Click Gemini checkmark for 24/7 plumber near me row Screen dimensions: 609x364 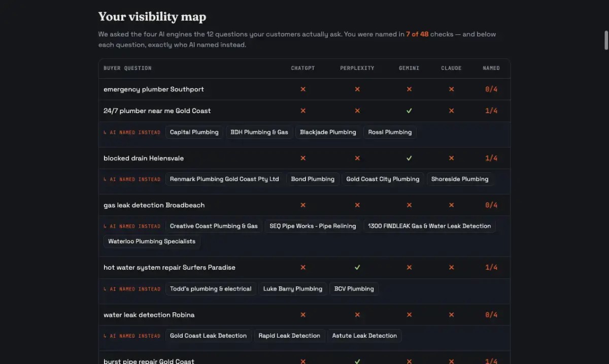pyautogui.click(x=409, y=111)
